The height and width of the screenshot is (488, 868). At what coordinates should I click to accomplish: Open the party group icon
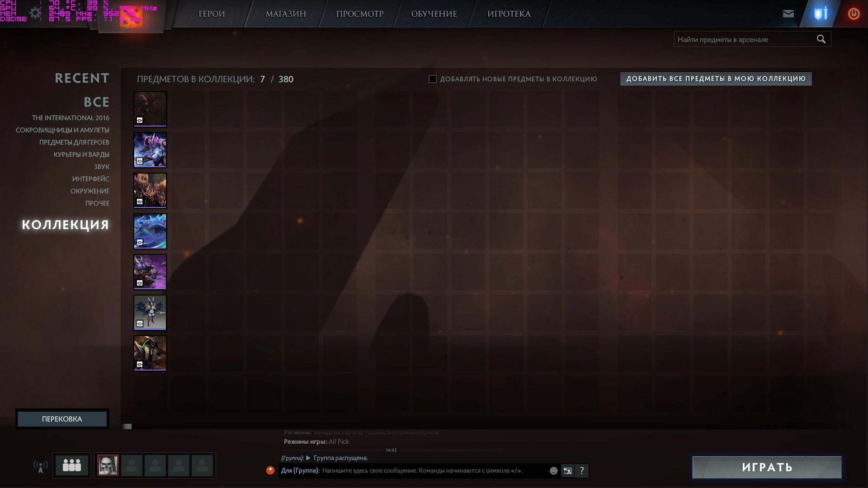[x=71, y=465]
